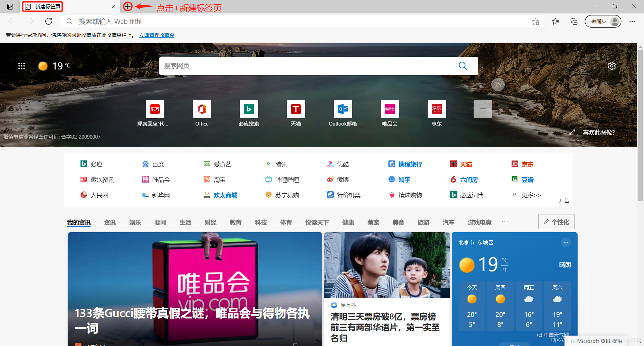Open the 清明三天票房 news story card

point(387,289)
